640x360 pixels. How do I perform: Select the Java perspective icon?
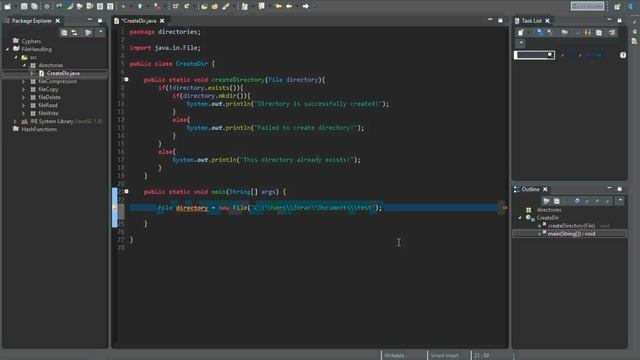coord(631,6)
